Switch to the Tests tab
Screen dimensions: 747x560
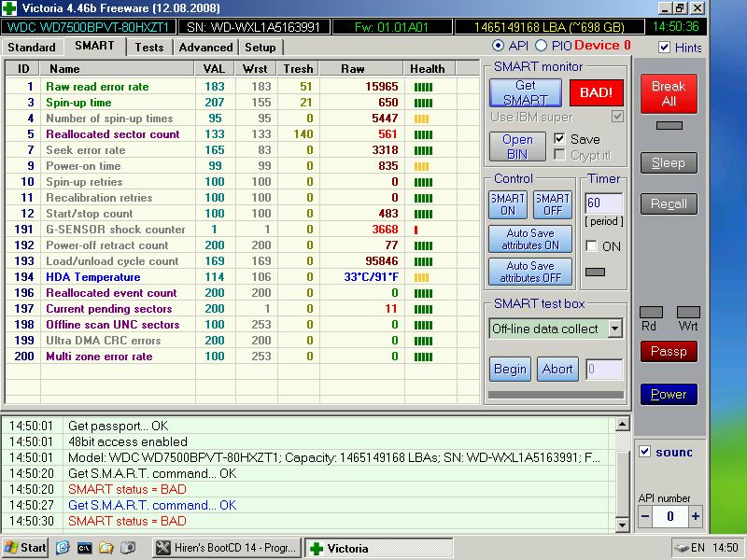(x=149, y=48)
